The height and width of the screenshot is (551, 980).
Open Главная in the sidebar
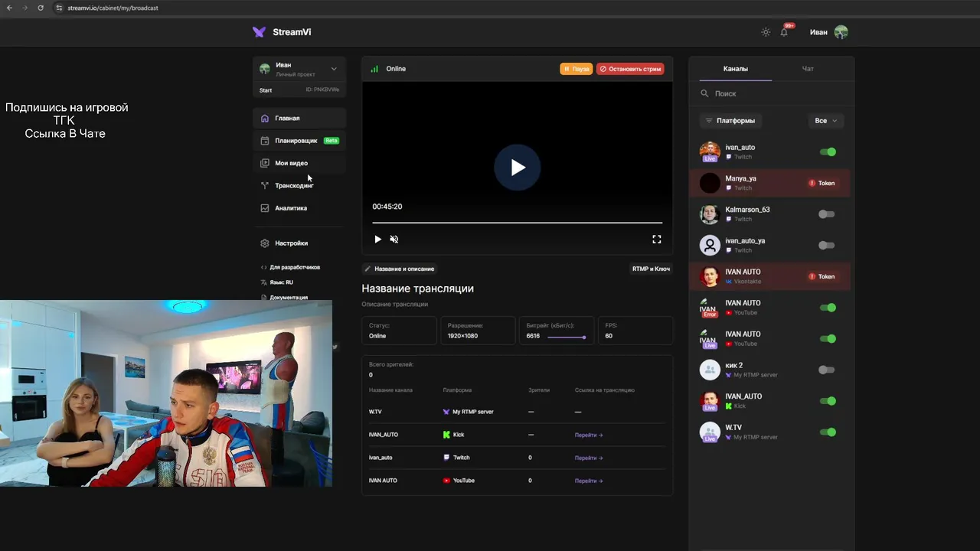click(299, 119)
